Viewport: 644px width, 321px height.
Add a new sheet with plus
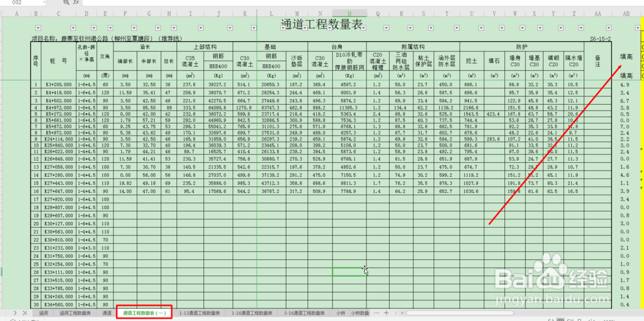(x=386, y=313)
